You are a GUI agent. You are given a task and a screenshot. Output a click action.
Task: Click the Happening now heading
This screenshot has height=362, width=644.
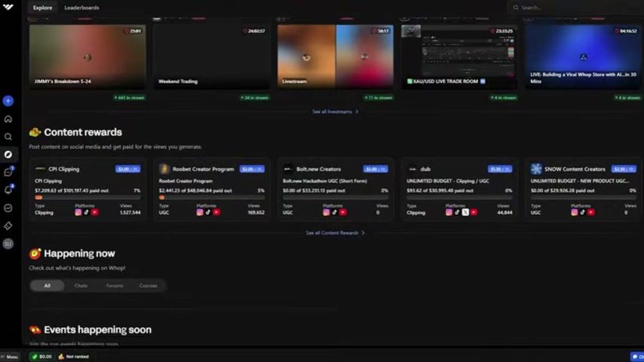coord(79,253)
